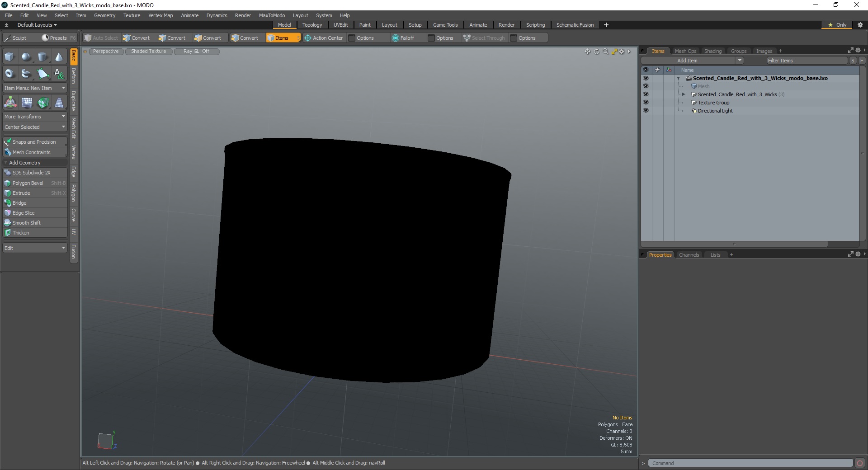Image resolution: width=868 pixels, height=470 pixels.
Task: Select the Deform vertical tab
Action: 74,76
